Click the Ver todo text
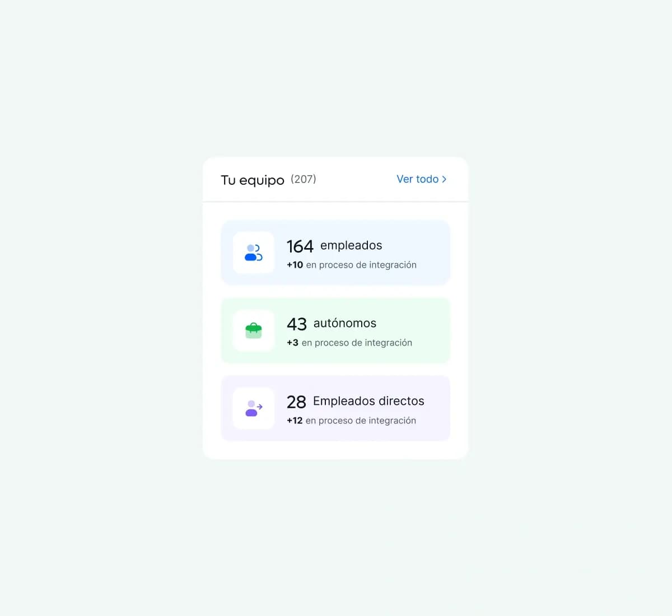This screenshot has height=616, width=672. [418, 179]
